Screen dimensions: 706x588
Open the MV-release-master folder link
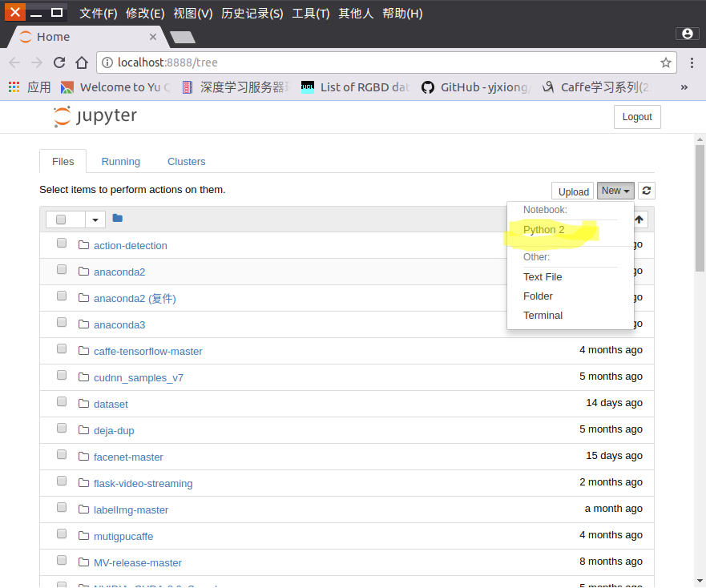coord(138,563)
